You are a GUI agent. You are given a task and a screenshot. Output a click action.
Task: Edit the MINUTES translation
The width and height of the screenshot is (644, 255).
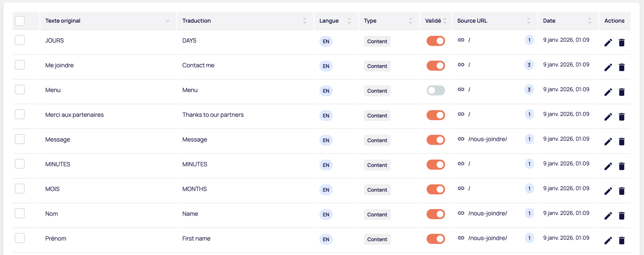coord(608,166)
